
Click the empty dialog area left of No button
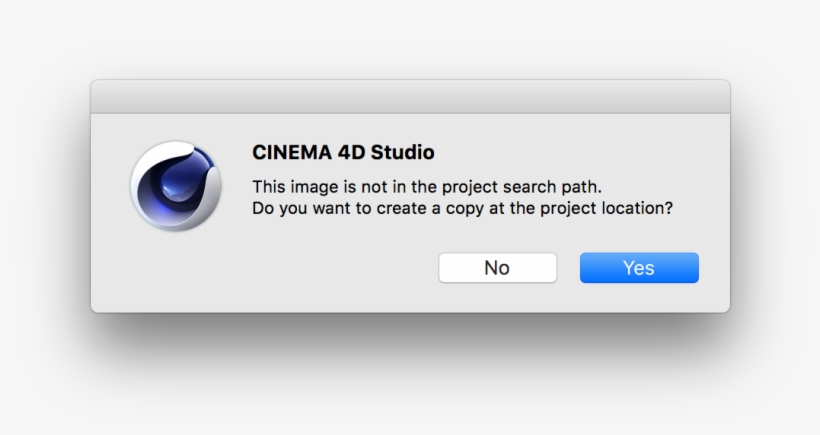(x=343, y=268)
